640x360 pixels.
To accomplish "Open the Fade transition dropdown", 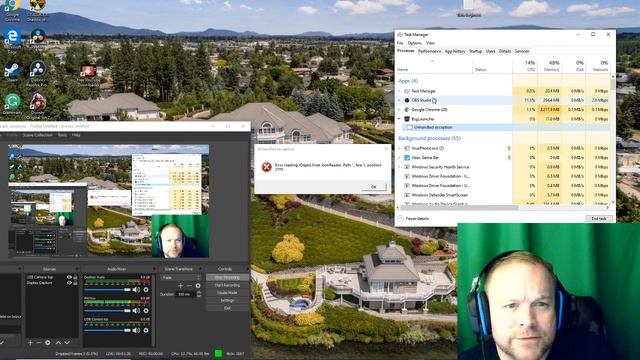I will [x=181, y=277].
